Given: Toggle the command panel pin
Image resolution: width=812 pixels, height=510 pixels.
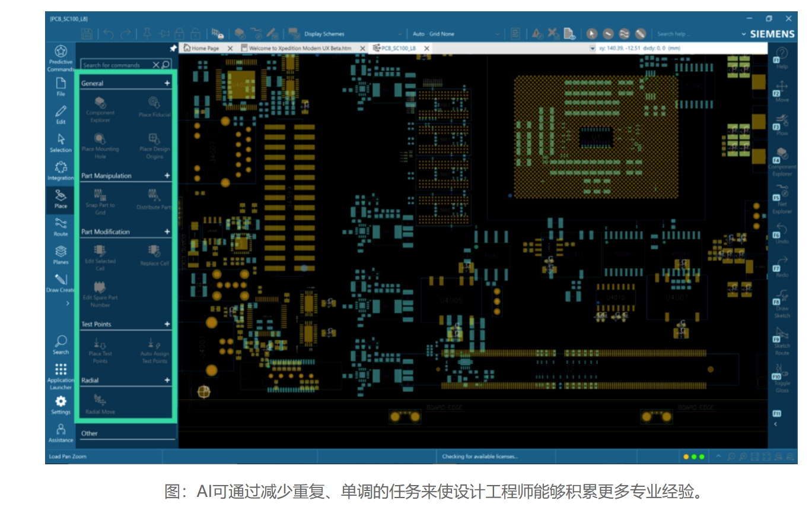Looking at the screenshot, I should pos(173,49).
